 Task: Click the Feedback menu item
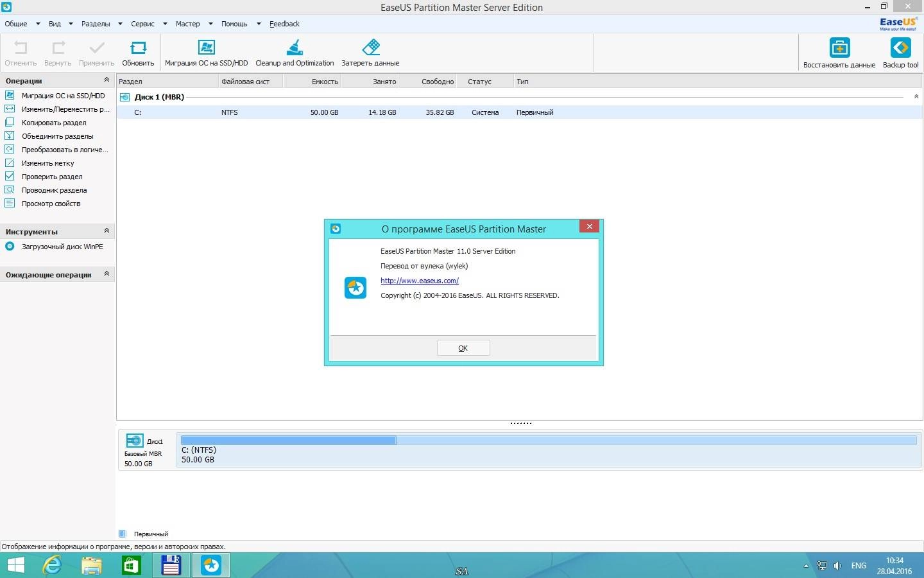click(284, 24)
